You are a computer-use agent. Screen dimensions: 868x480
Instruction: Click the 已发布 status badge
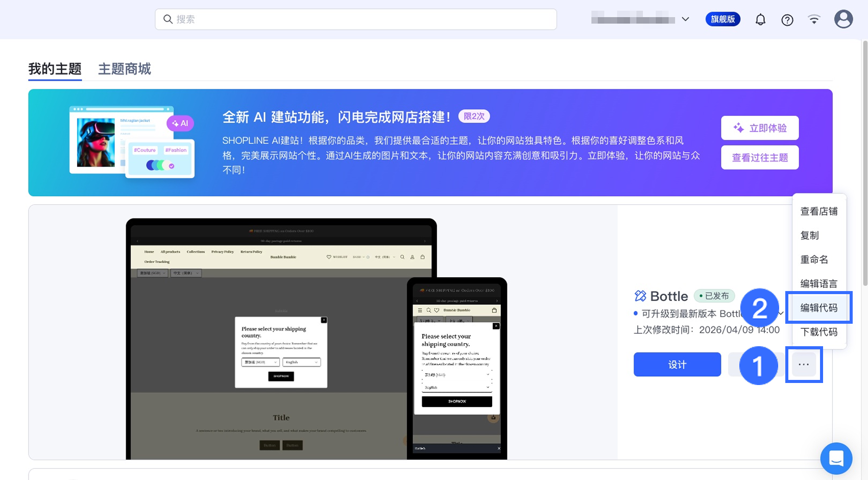click(x=714, y=296)
